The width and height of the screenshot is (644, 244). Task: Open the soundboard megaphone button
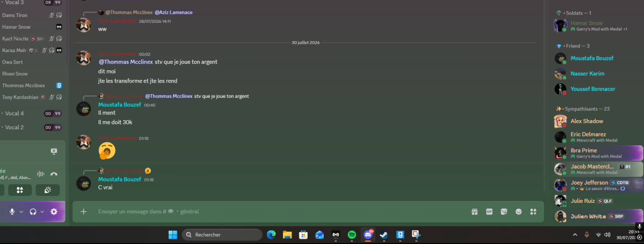pos(48,190)
